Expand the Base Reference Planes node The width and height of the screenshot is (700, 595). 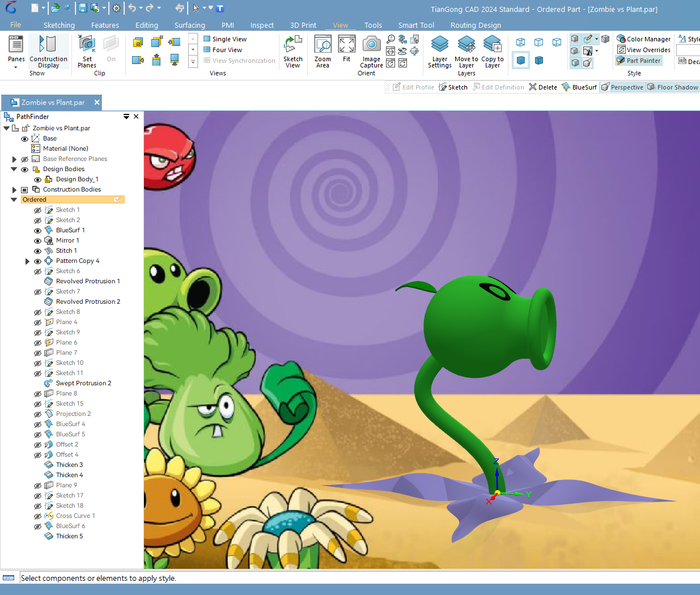(x=14, y=159)
